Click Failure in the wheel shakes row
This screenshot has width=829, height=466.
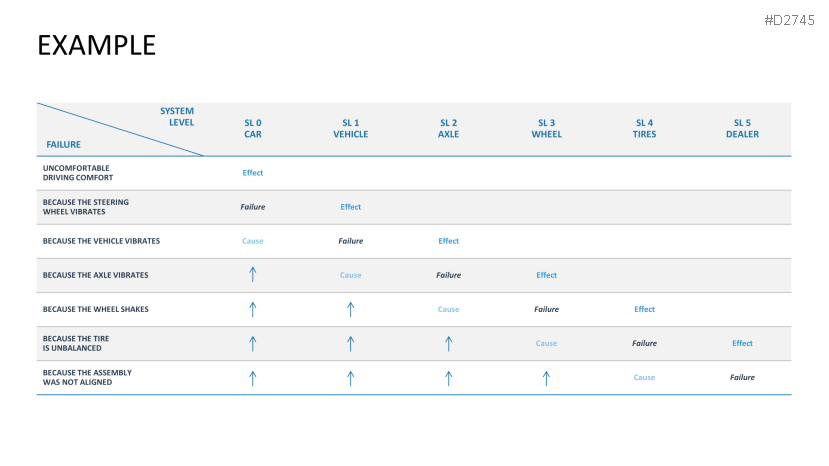(x=547, y=309)
